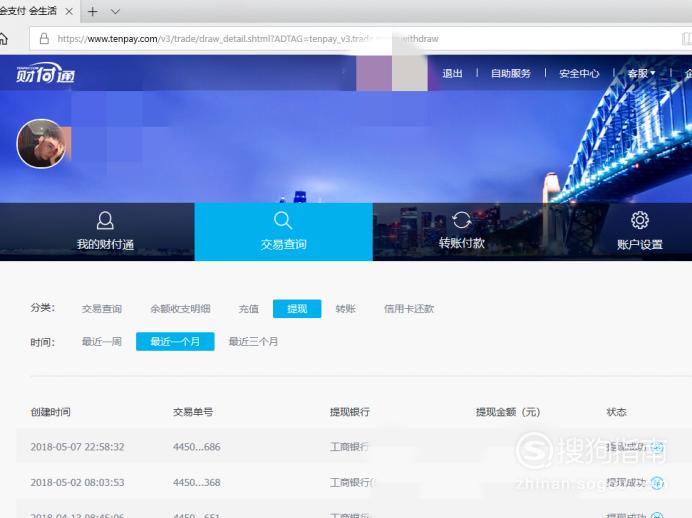Close the browser tab 会支付 会生活
The width and height of the screenshot is (692, 518).
[x=69, y=11]
